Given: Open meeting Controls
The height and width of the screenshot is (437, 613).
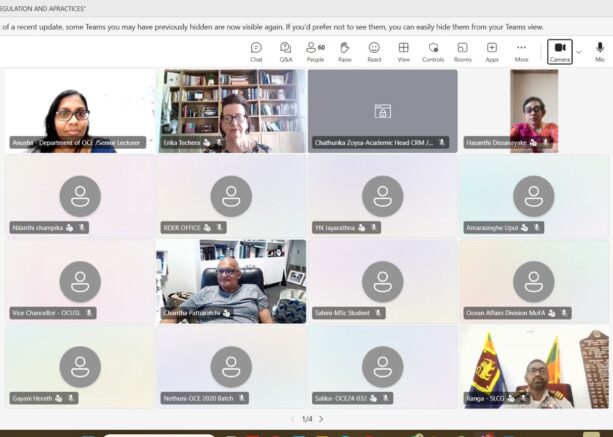Looking at the screenshot, I should pos(433,51).
